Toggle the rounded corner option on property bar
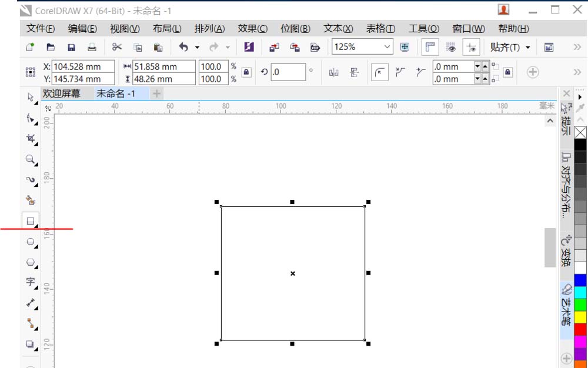588x368 pixels. click(x=380, y=72)
